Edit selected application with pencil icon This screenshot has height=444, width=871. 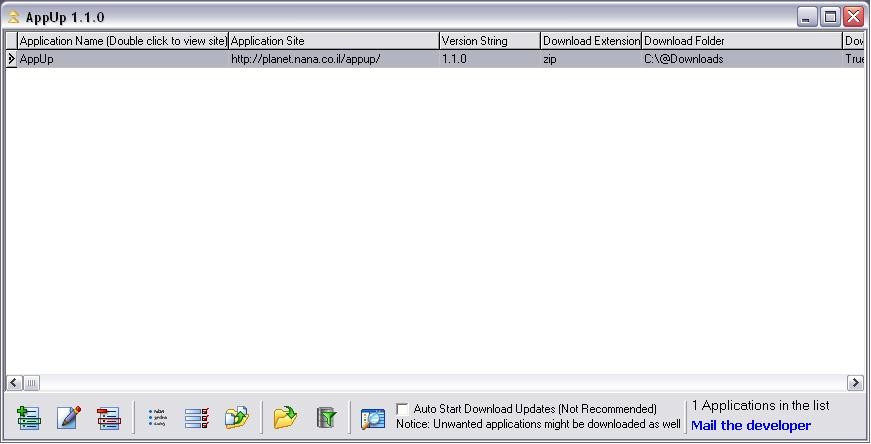pyautogui.click(x=69, y=418)
